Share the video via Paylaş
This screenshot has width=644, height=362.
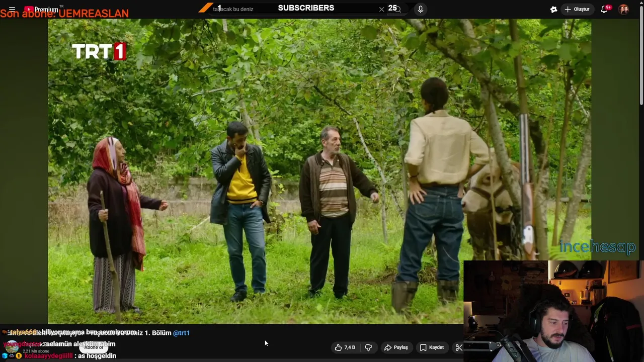tap(396, 347)
